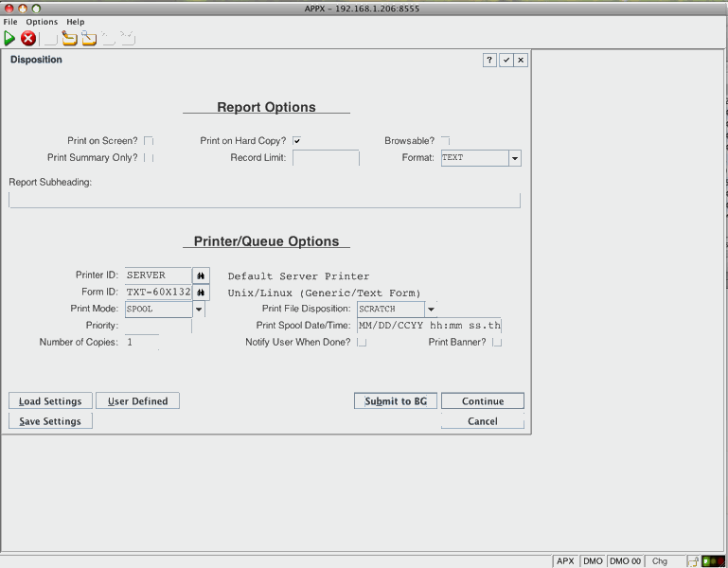728x568 pixels.
Task: Click the checkmark icon in Disposition header
Action: (506, 60)
